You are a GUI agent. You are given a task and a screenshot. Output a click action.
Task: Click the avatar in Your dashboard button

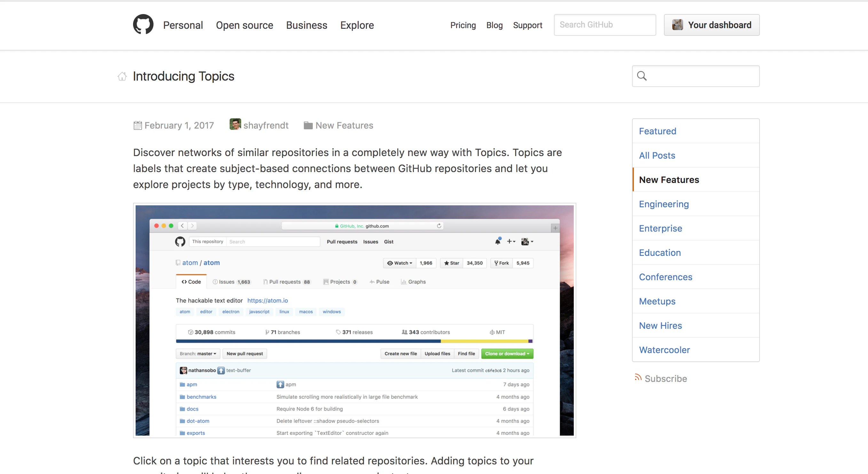click(677, 25)
